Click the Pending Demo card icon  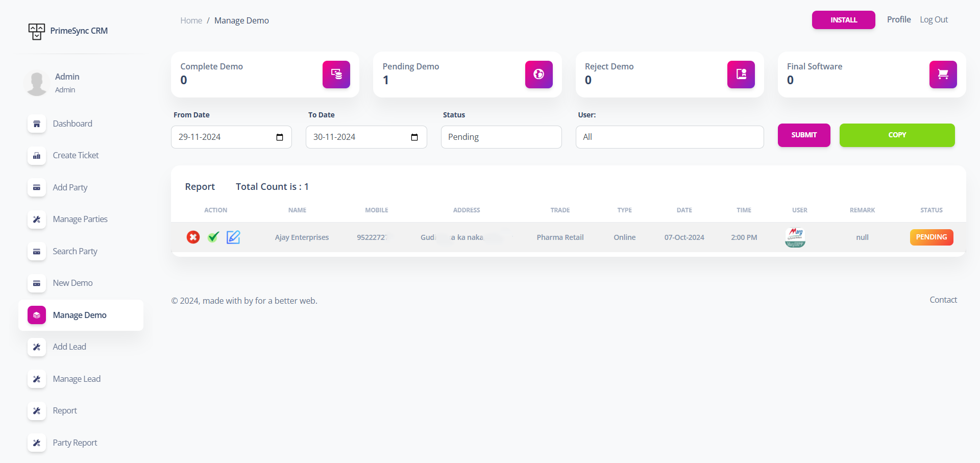click(538, 75)
